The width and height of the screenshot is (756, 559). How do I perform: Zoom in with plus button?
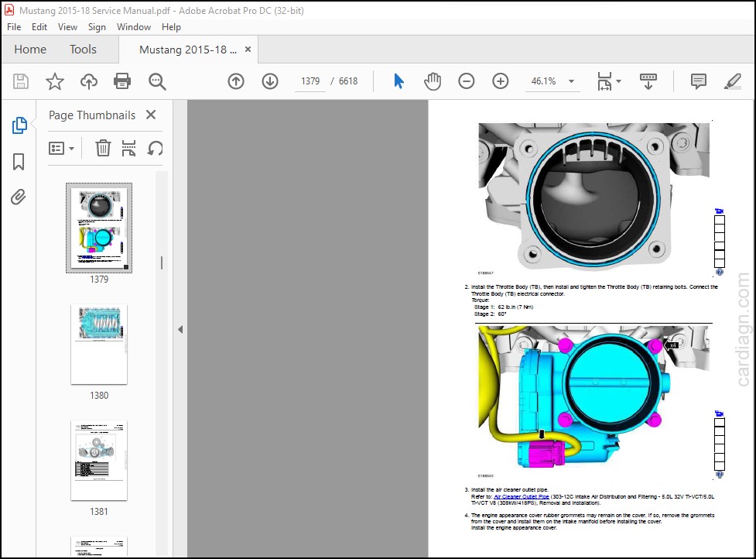click(x=501, y=81)
